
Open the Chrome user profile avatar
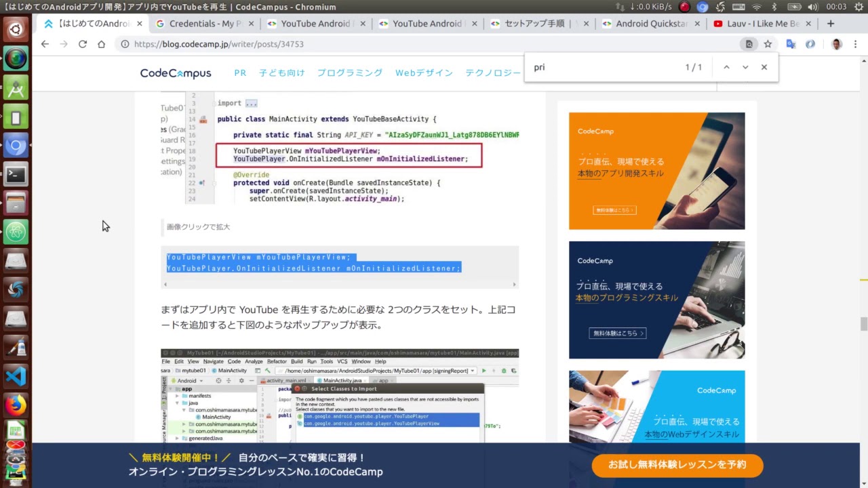click(x=836, y=44)
